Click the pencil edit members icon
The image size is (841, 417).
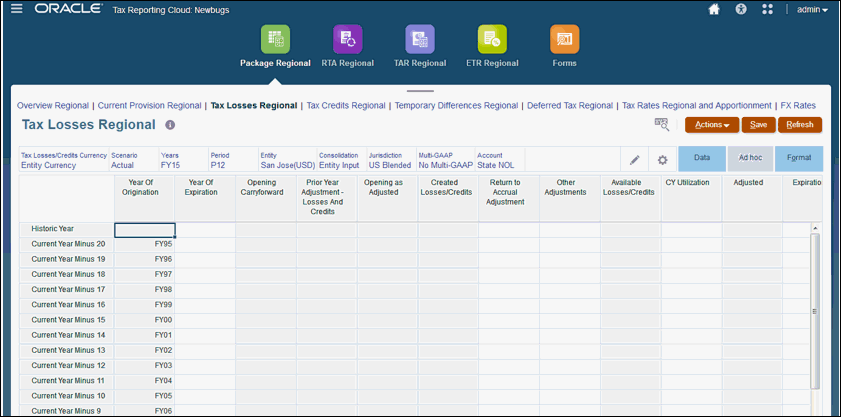[x=635, y=159]
